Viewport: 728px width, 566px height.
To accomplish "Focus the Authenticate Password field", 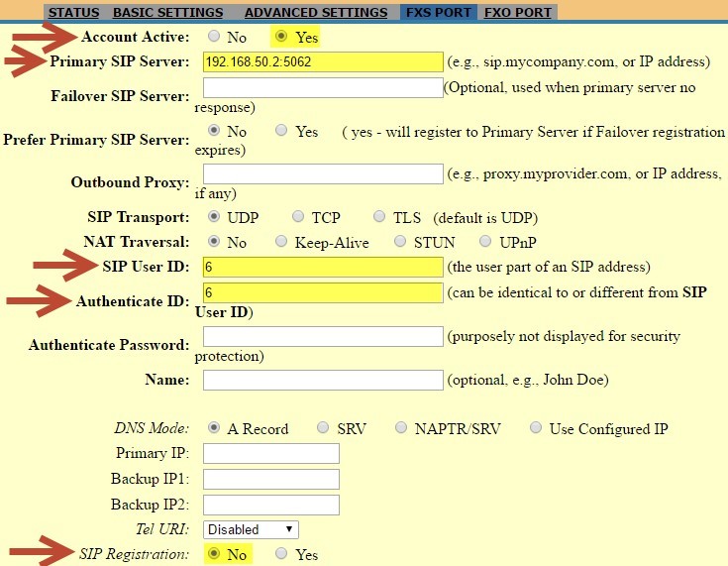I will pos(323,336).
